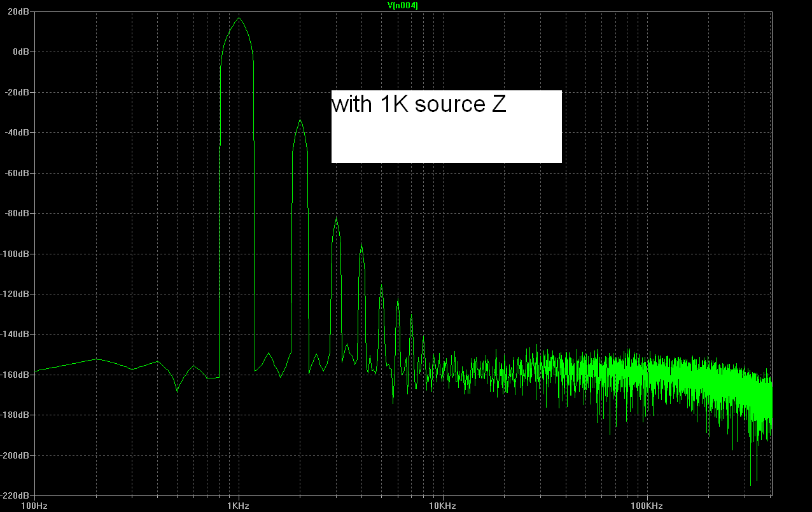
Task: Click the 100Hz frequency label
Action: pyautogui.click(x=34, y=506)
